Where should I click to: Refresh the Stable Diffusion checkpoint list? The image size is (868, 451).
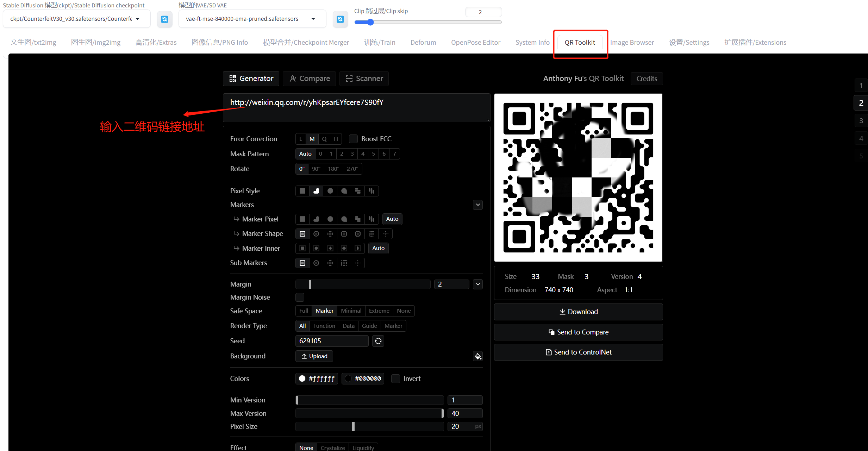tap(164, 19)
